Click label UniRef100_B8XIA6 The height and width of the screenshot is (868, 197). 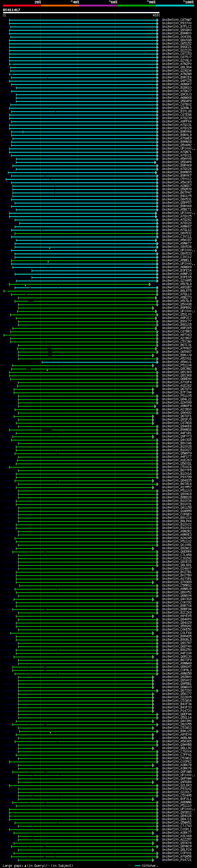[x=177, y=443]
